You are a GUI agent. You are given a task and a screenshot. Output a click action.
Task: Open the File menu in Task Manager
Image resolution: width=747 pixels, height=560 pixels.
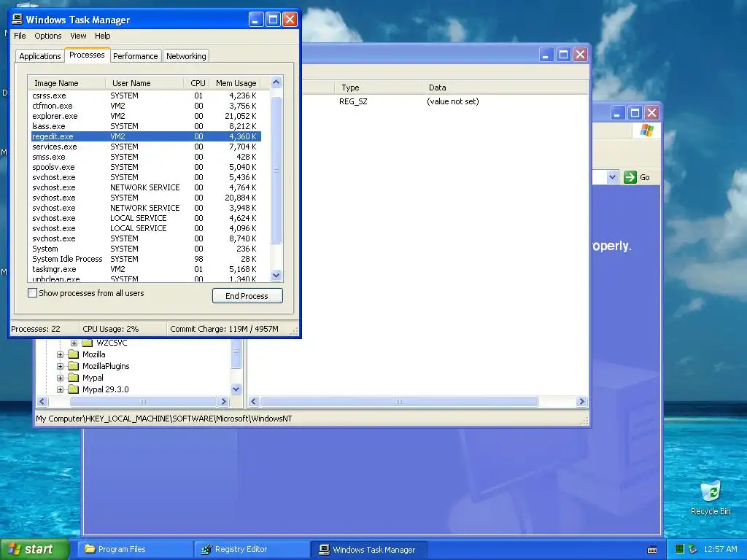(20, 36)
